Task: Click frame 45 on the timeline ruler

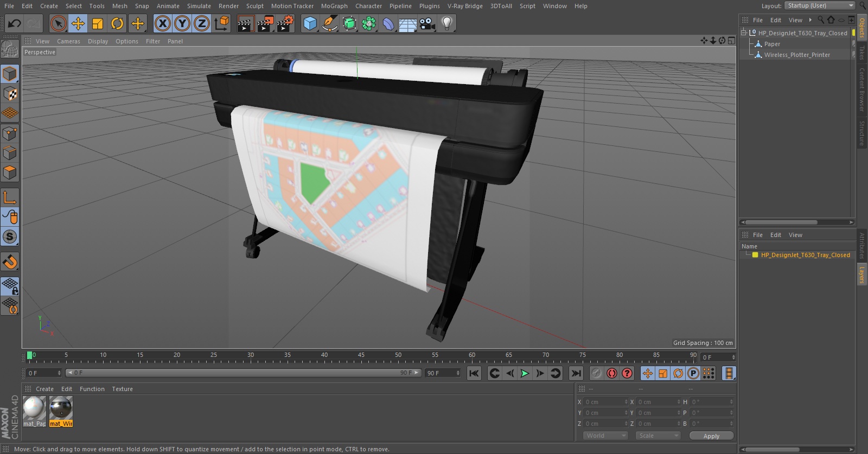Action: tap(361, 355)
